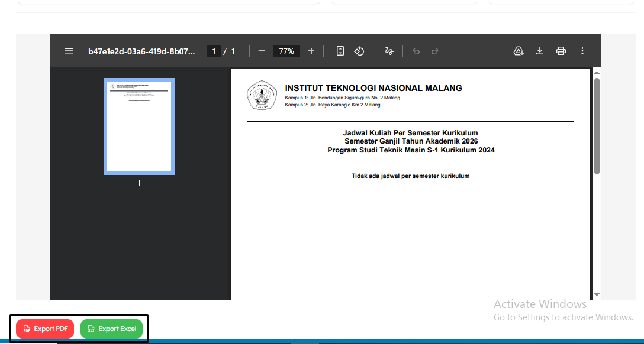
Task: Click the Program Studi Teknik Mesin S-1 line
Action: point(411,150)
